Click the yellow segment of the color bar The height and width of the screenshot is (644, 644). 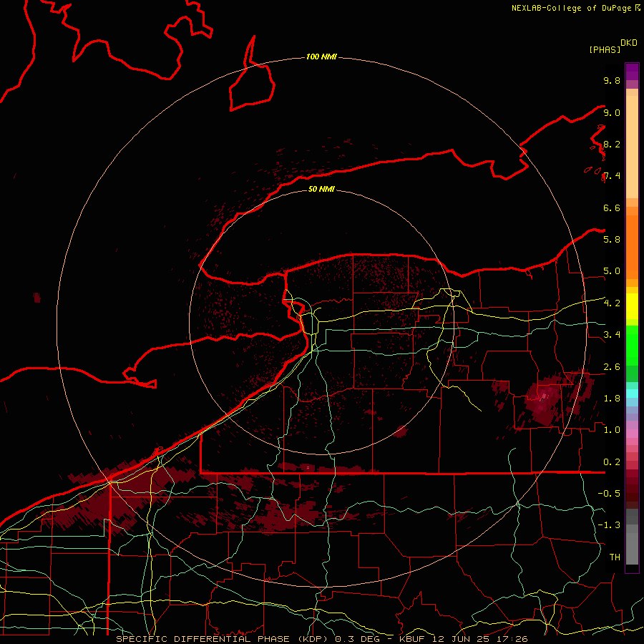pyautogui.click(x=632, y=306)
